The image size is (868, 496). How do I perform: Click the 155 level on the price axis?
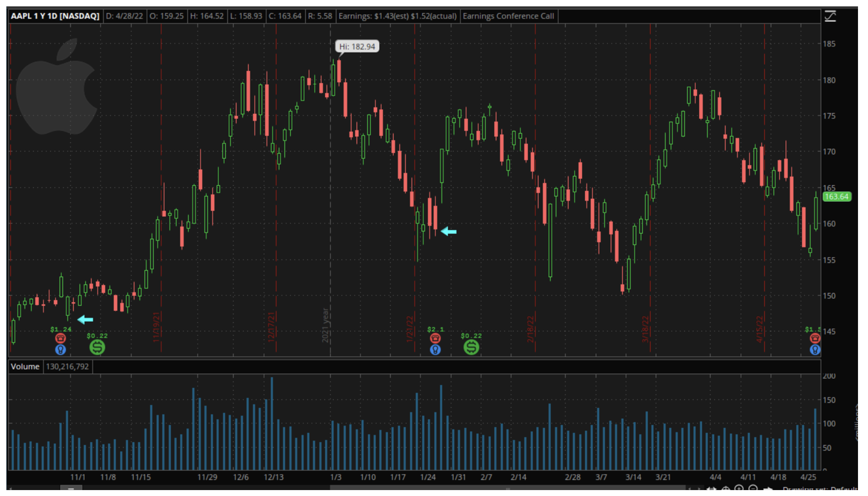point(829,260)
